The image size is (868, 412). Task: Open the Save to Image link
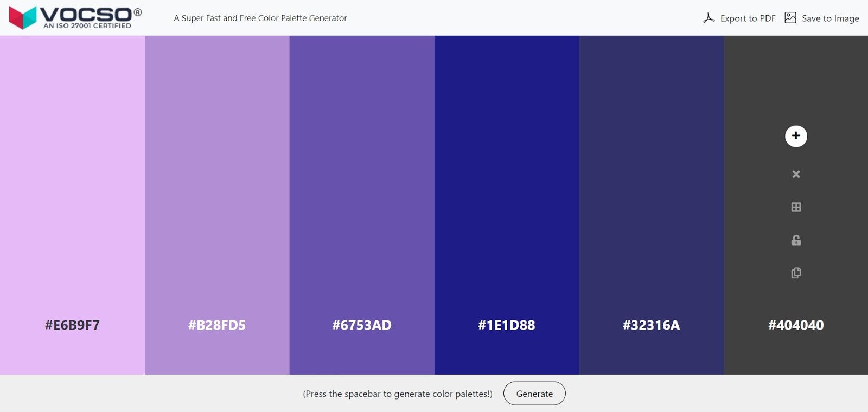pos(830,18)
